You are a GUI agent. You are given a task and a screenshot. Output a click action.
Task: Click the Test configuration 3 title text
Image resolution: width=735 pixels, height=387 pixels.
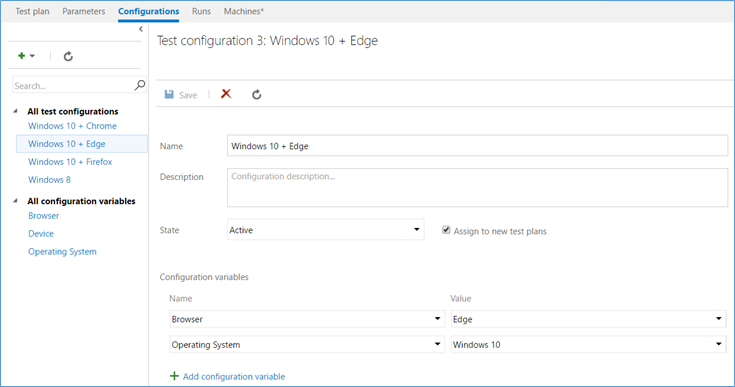267,41
